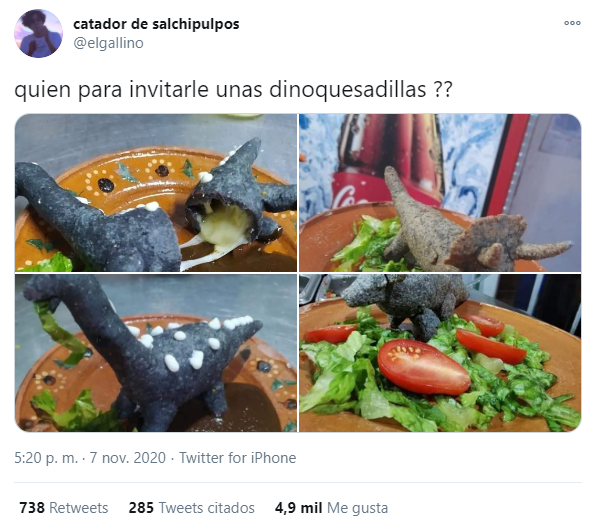Screen dimensions: 596x532
Task: View the 285 Tweets citados list
Action: click(192, 508)
